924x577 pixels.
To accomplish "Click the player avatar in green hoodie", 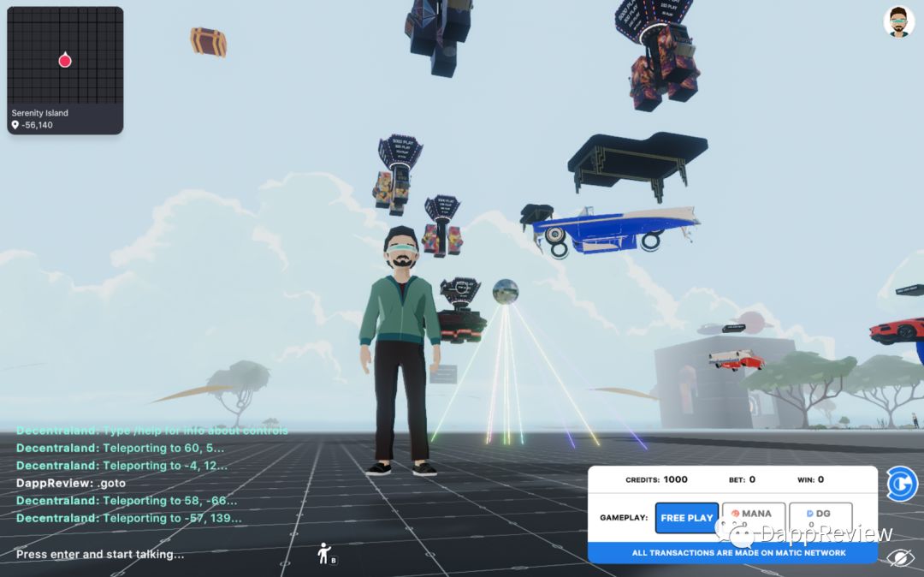I will tap(400, 351).
